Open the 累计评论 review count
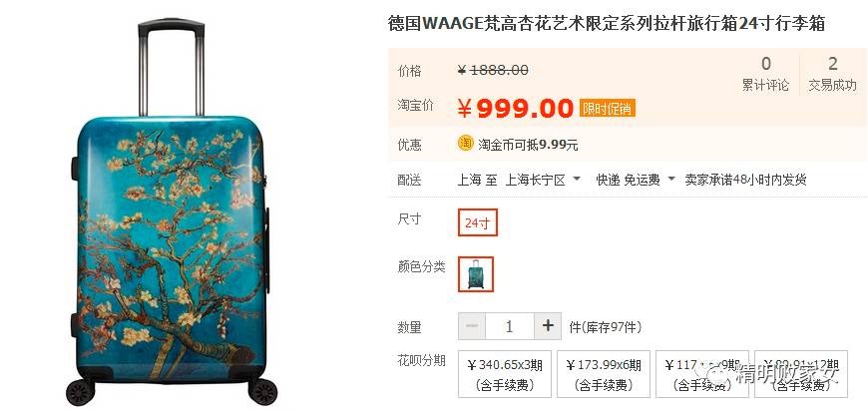 765,74
